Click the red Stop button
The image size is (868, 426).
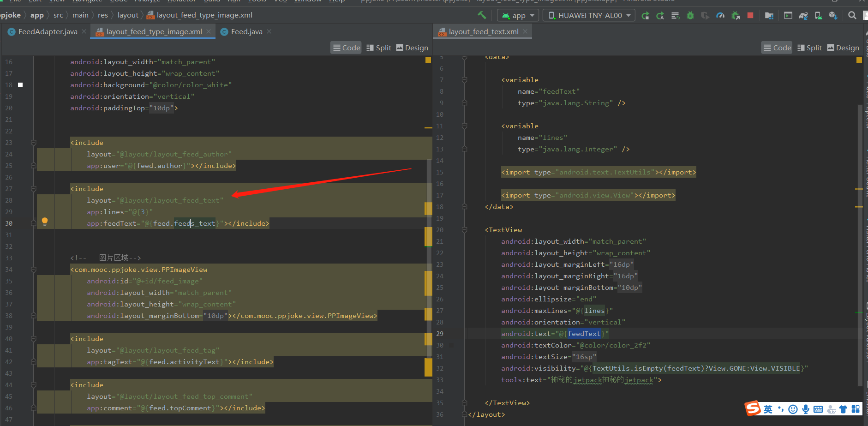click(750, 16)
